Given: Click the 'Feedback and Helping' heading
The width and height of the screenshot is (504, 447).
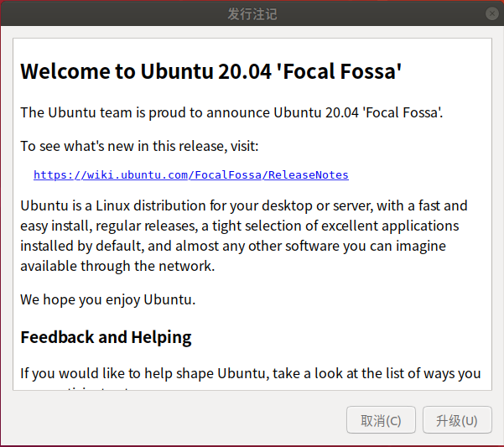Looking at the screenshot, I should pos(106,338).
